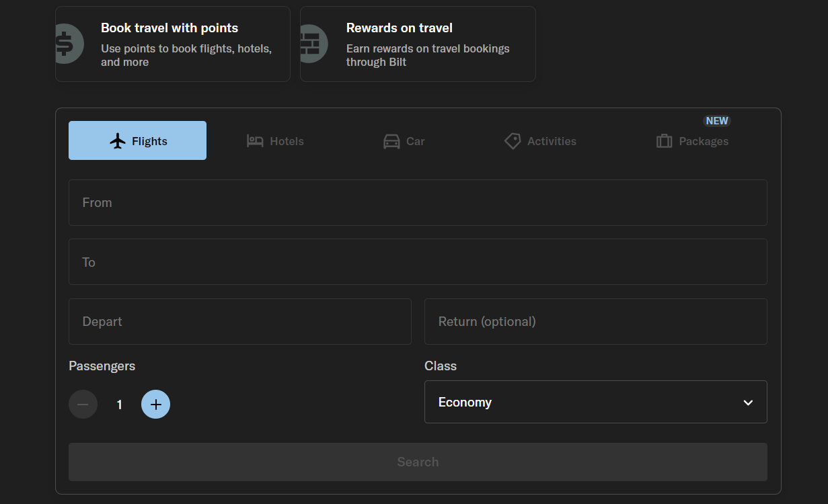This screenshot has height=504, width=828.
Task: Click the dollar sign icon on points card
Action: coord(68,44)
